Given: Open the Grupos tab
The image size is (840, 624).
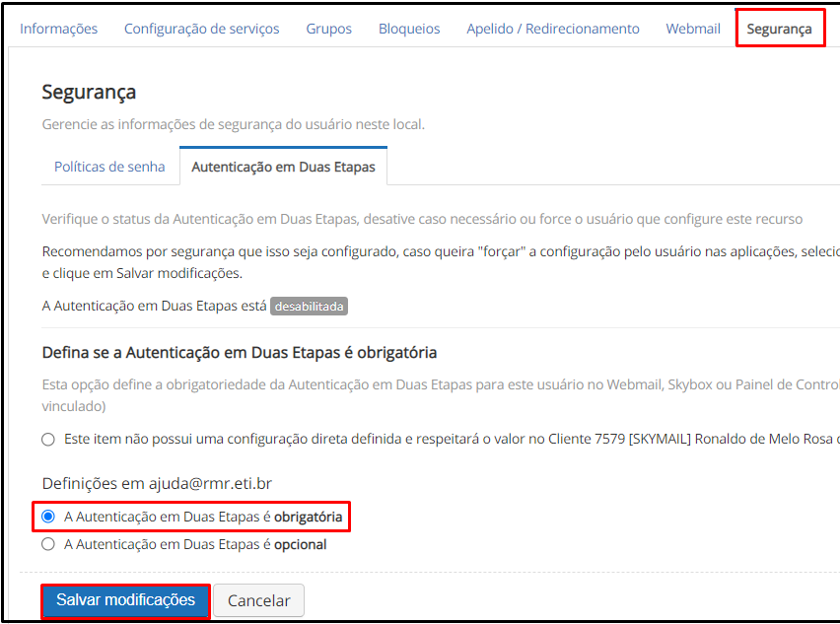Looking at the screenshot, I should (x=328, y=29).
